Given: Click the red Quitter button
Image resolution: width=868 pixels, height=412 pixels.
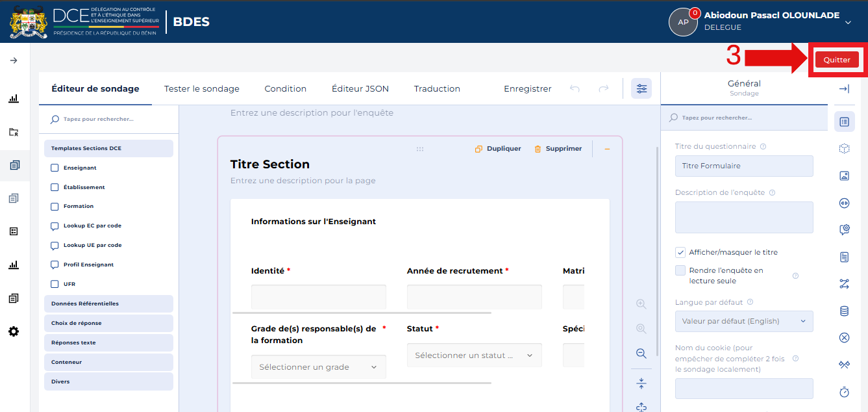Looking at the screenshot, I should tap(837, 59).
